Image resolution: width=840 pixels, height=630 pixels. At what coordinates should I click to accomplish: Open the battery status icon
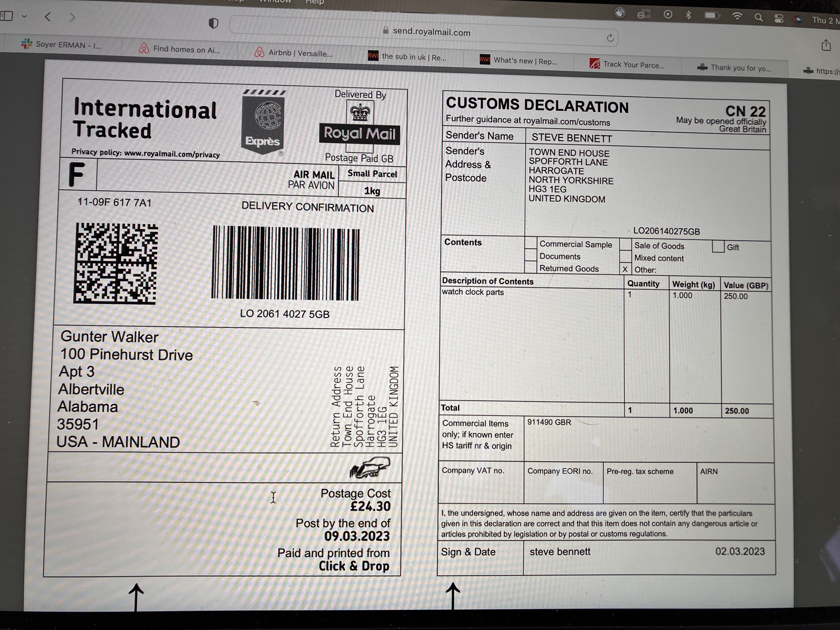coord(712,16)
